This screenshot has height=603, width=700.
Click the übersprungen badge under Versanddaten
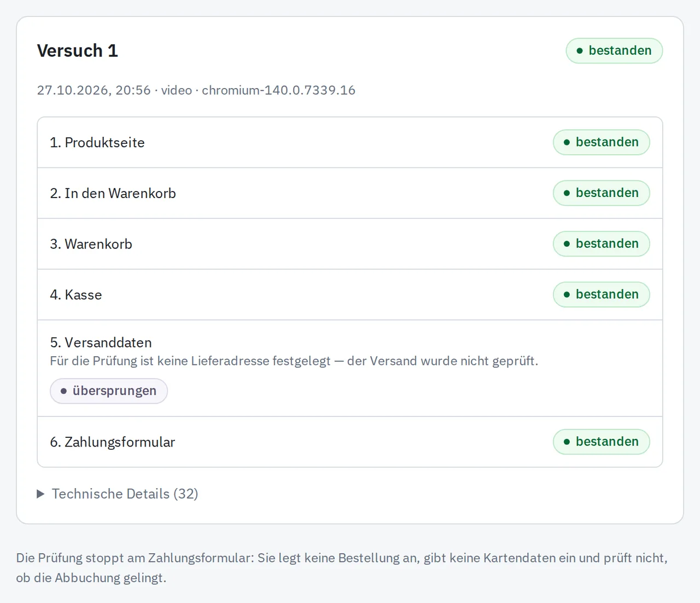(x=108, y=391)
